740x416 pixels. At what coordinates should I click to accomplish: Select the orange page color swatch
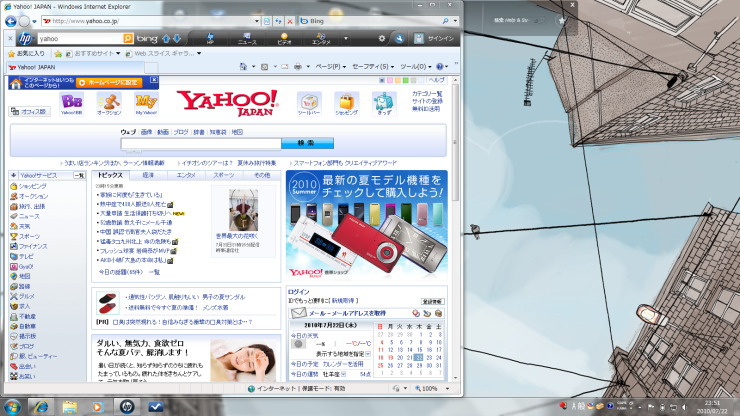coord(397,81)
